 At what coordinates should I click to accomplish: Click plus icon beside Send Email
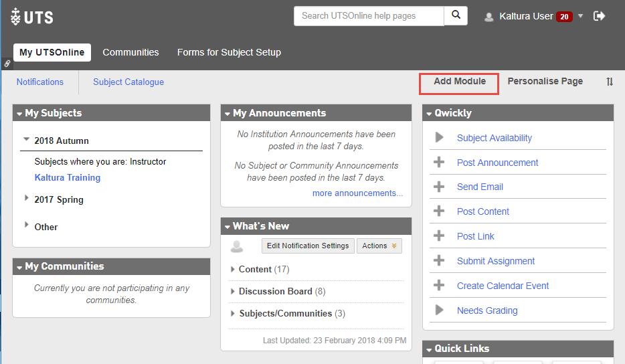pyautogui.click(x=439, y=187)
